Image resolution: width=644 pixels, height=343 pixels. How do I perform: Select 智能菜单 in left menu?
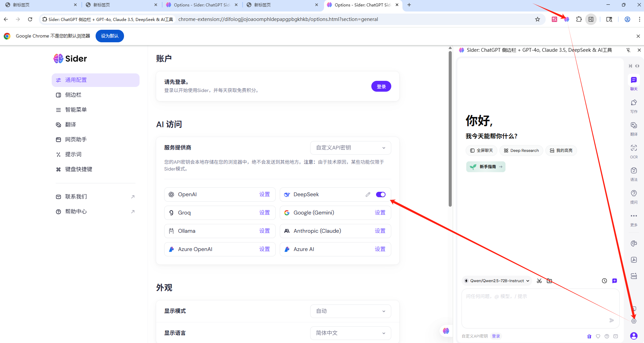click(96, 110)
